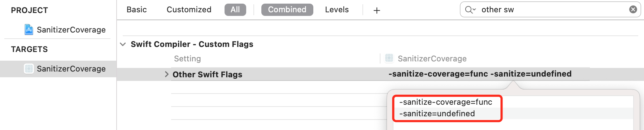The height and width of the screenshot is (130, 644).
Task: Open the search options dropdown arrow
Action: coord(474,10)
